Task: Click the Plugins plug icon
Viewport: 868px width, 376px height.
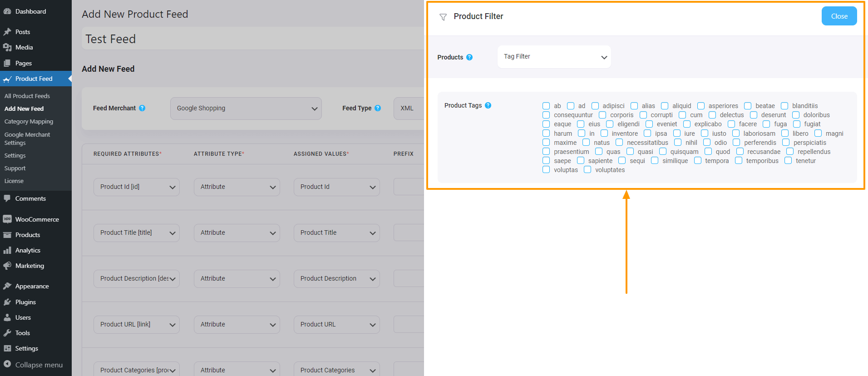Action: coord(7,302)
